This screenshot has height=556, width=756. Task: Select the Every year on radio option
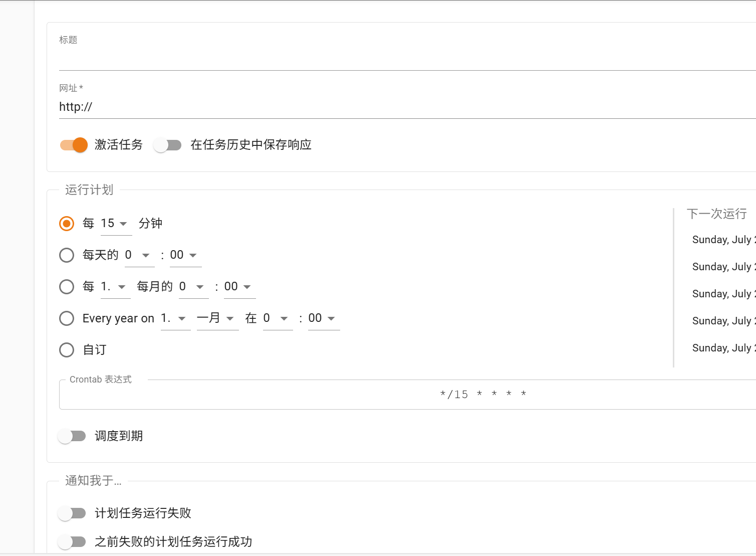67,318
